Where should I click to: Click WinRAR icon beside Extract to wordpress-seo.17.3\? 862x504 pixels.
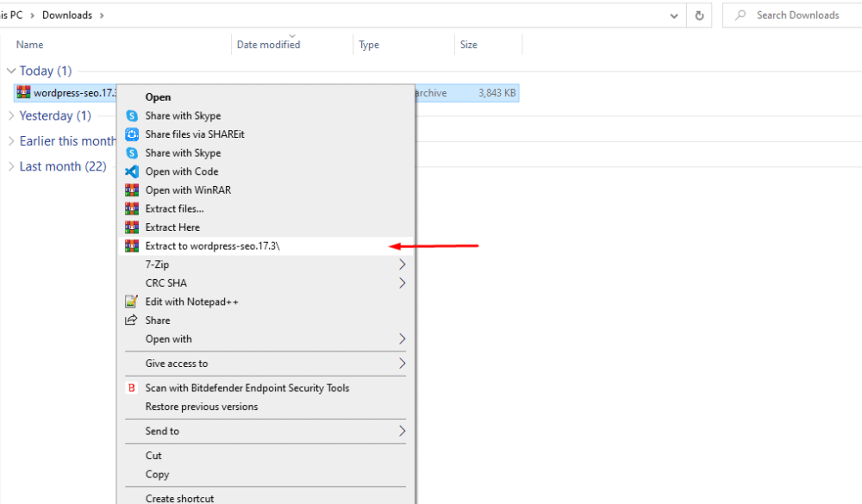(x=132, y=246)
